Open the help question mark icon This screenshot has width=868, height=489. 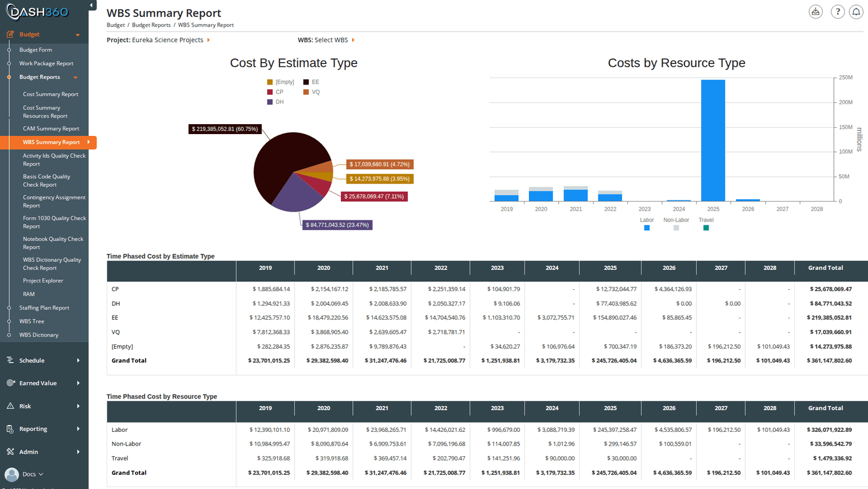[838, 12]
